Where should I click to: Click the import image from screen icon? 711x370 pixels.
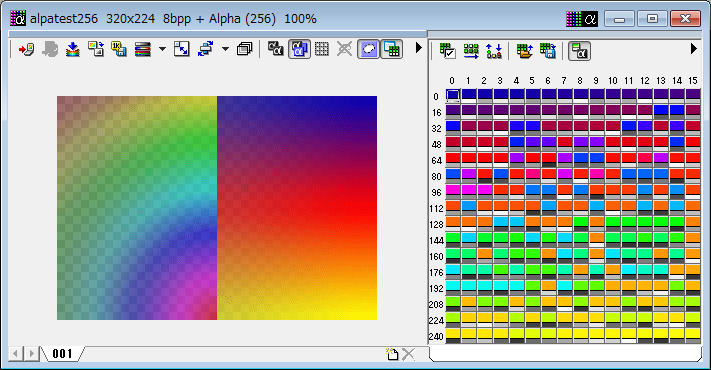click(26, 49)
